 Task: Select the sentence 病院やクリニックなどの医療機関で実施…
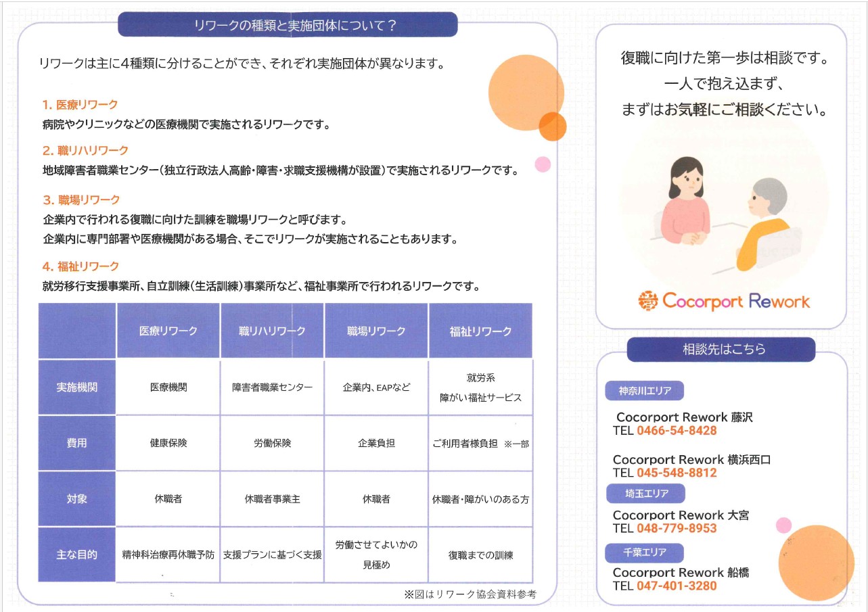(186, 124)
